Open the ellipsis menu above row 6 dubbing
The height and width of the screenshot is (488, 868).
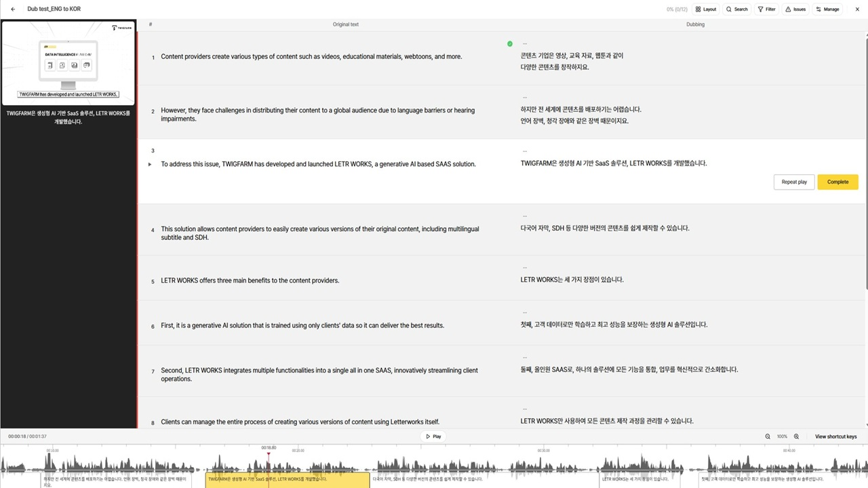point(524,312)
